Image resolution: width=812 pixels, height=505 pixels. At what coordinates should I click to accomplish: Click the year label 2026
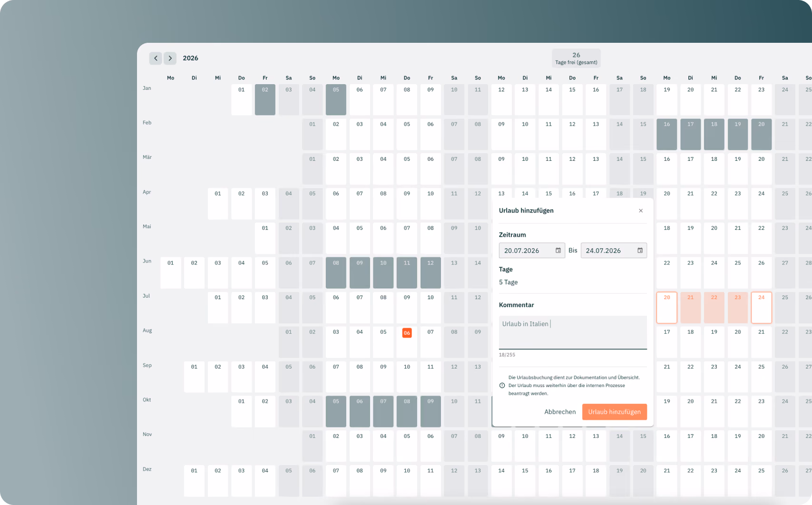[190, 58]
